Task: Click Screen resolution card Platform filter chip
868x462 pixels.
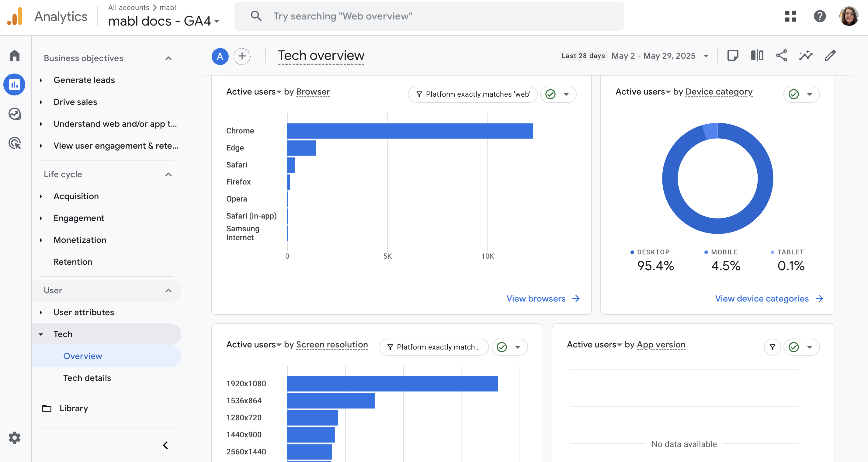Action: [x=433, y=347]
